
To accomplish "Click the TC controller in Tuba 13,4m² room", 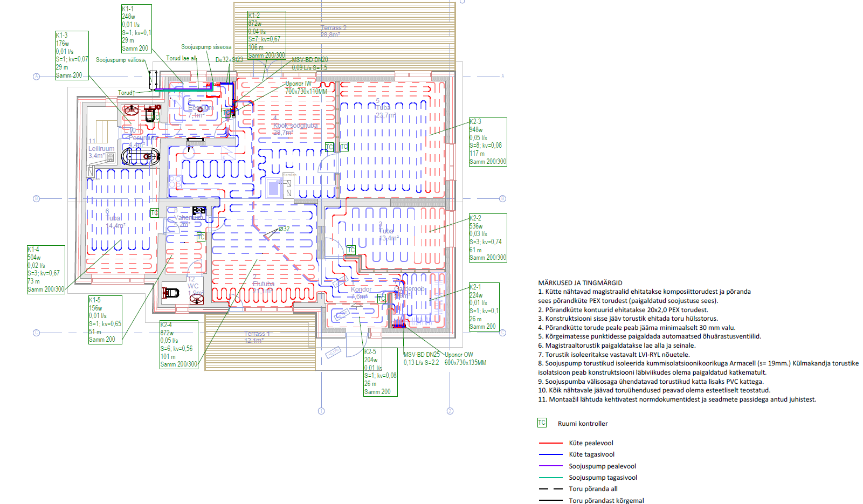I will 351,250.
